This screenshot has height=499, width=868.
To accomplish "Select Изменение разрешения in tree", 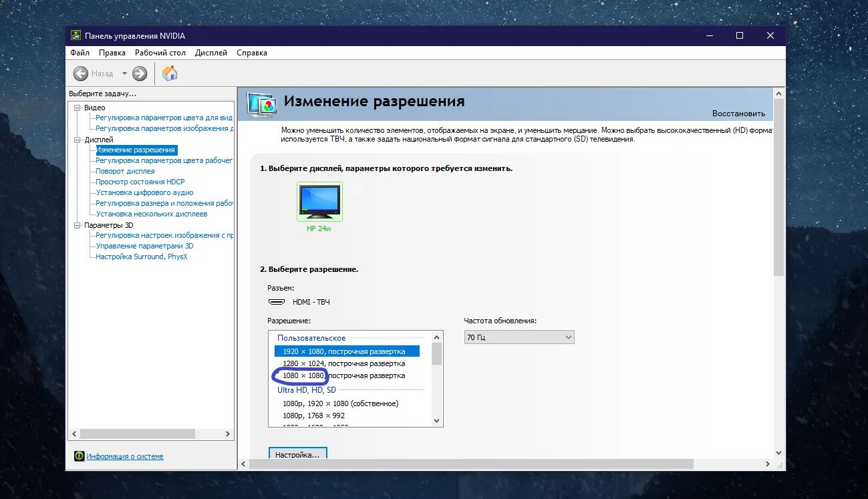I will coord(136,150).
